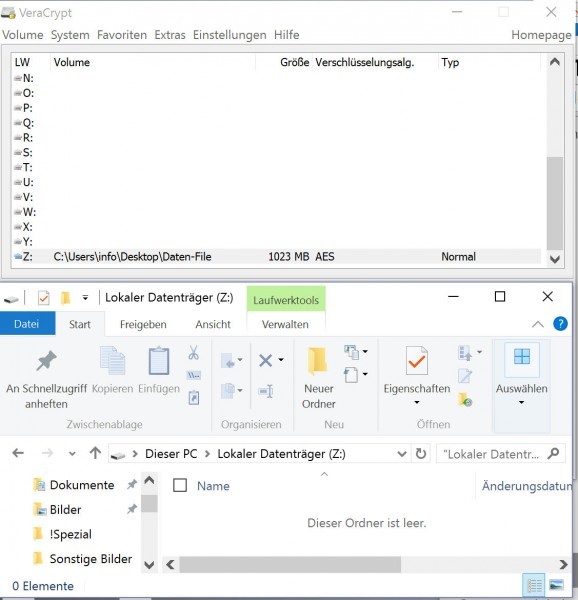The height and width of the screenshot is (600, 578).
Task: Click the quick access properties checkmark icon in title bar
Action: pos(44,298)
